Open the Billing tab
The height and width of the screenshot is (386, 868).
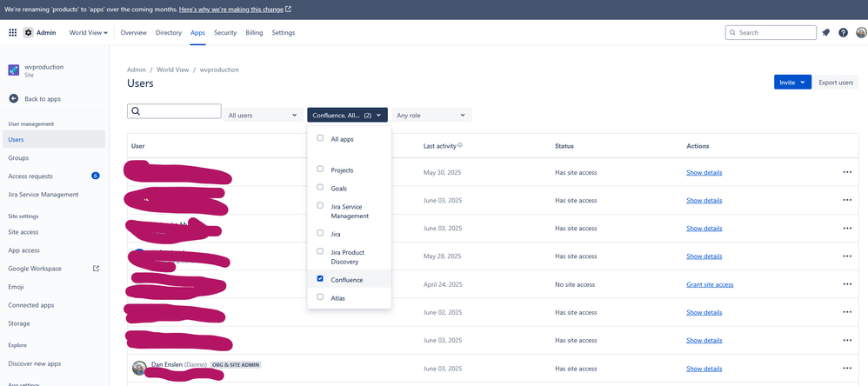[x=254, y=33]
